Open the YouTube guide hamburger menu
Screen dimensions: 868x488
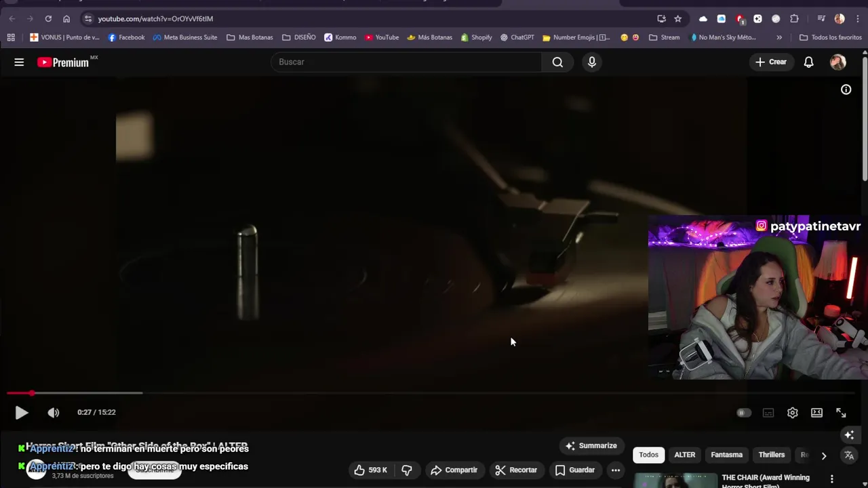(19, 62)
